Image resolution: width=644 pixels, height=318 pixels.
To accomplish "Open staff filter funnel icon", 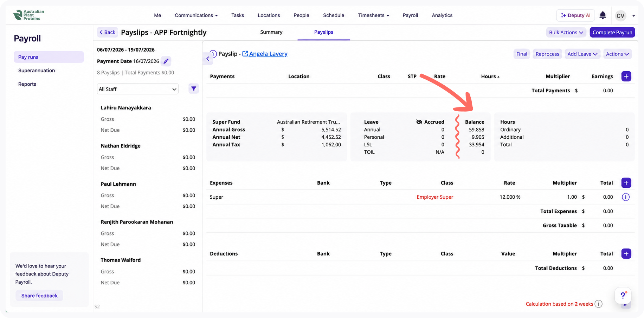I will [x=194, y=89].
